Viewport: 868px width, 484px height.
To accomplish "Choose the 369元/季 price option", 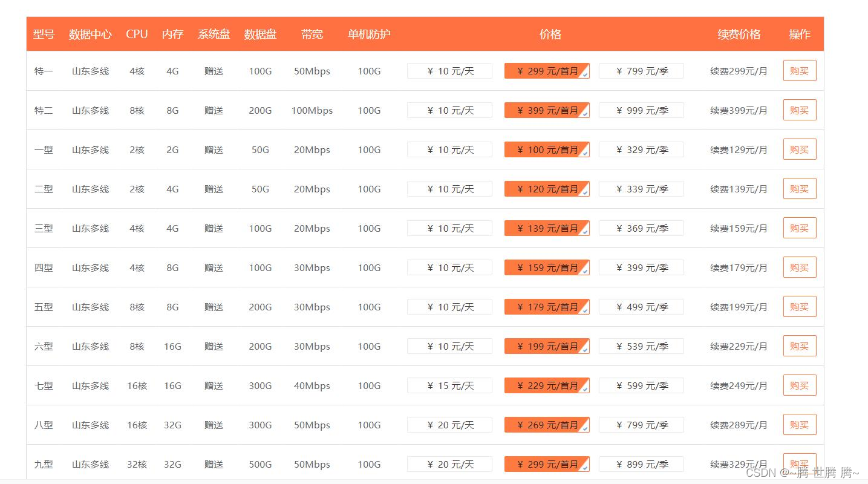I will 641,228.
